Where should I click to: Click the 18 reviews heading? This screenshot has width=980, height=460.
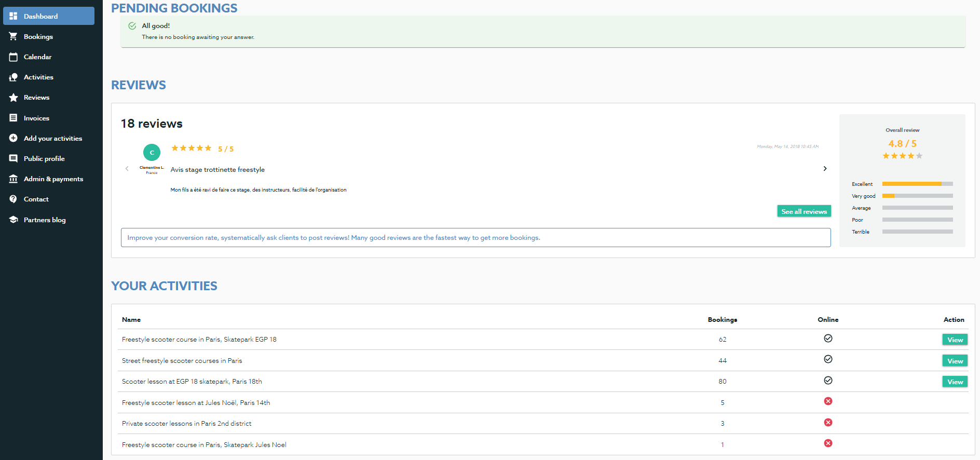click(152, 124)
